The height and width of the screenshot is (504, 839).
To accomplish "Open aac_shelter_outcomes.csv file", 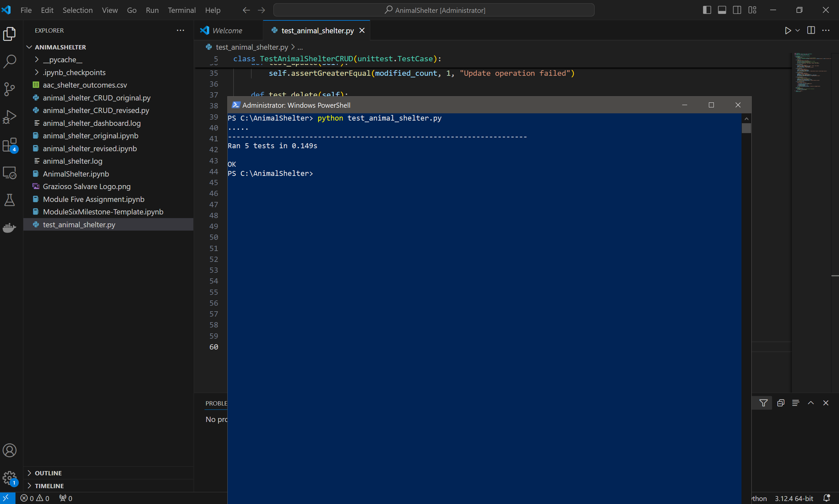I will (x=85, y=85).
